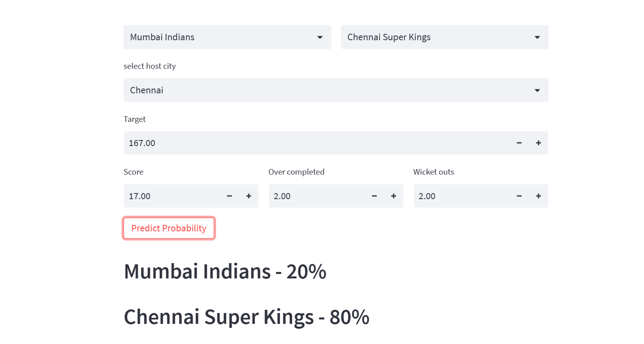The height and width of the screenshot is (344, 644).
Task: Click the chevron on the host city selector
Action: [537, 90]
